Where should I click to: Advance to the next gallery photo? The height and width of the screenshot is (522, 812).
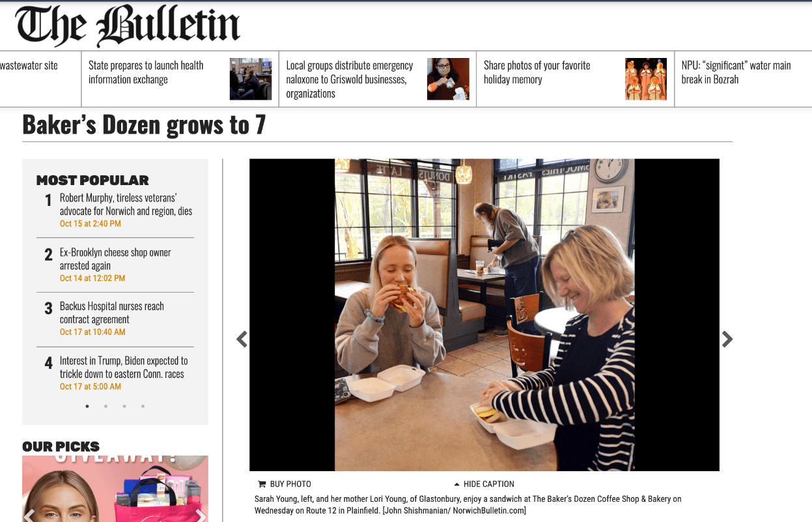point(727,339)
